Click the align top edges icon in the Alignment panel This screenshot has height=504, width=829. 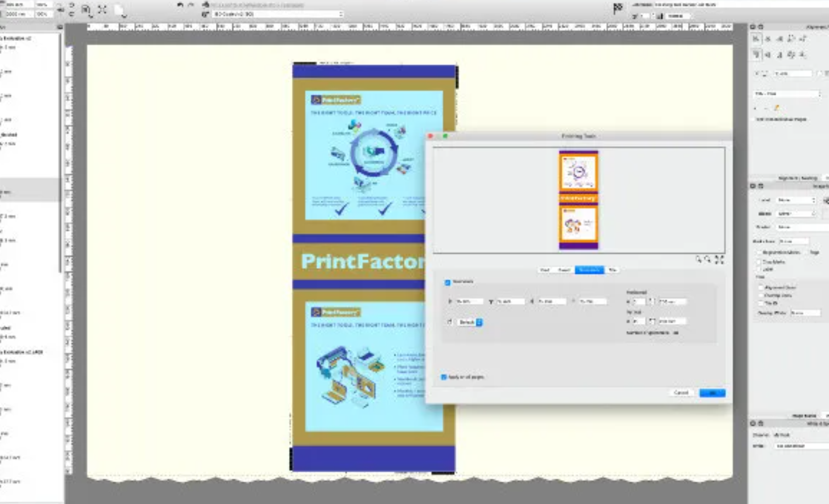pos(756,54)
